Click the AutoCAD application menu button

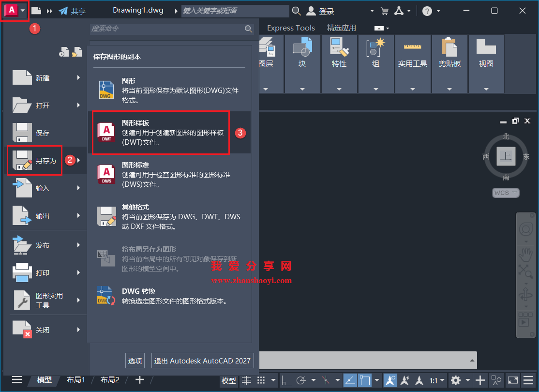coord(15,10)
